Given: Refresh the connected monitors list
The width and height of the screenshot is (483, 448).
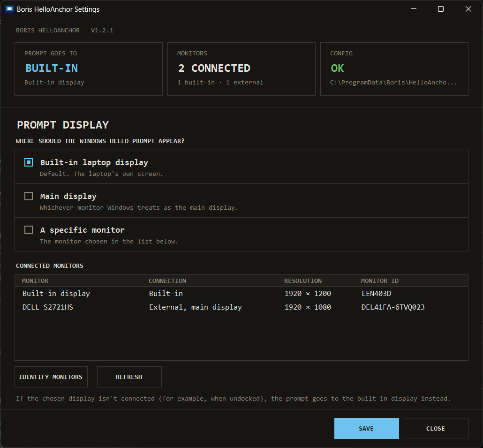Looking at the screenshot, I should (129, 377).
